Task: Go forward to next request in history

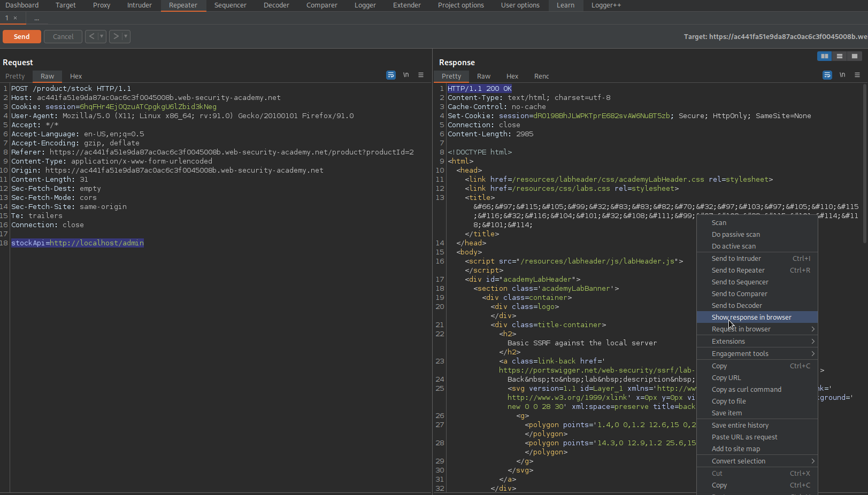Action: 116,36
